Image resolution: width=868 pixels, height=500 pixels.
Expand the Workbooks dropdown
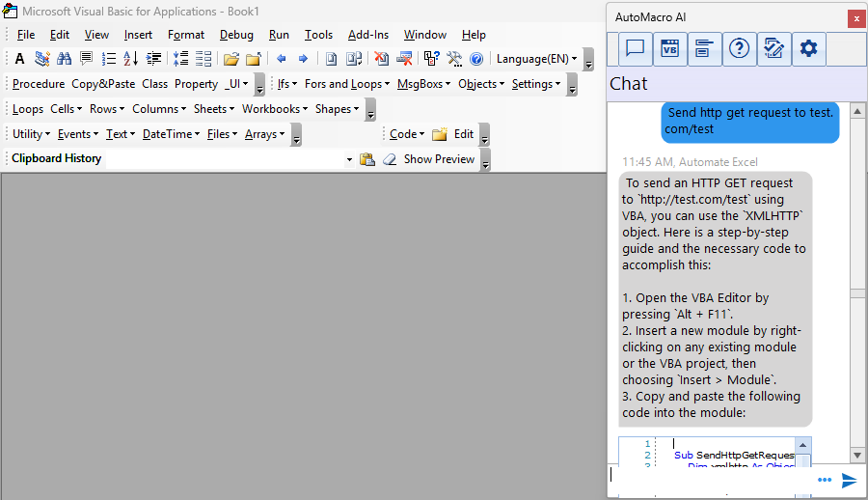[x=275, y=109]
